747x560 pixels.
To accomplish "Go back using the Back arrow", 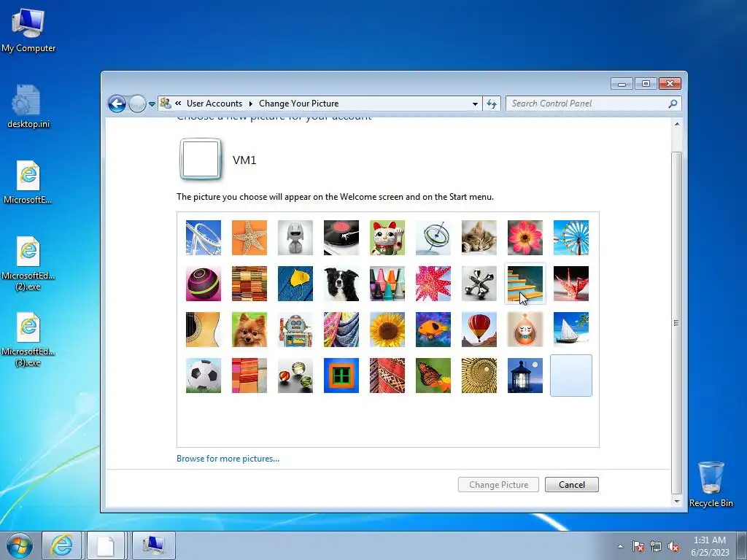I will click(117, 104).
